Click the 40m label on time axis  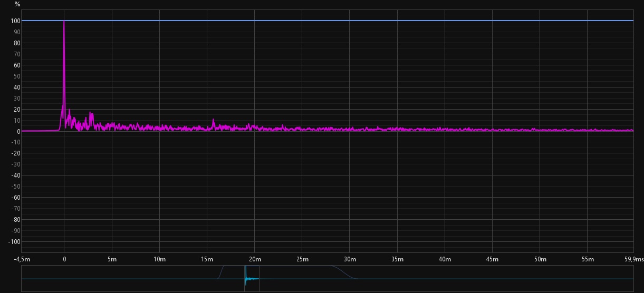[x=445, y=259]
